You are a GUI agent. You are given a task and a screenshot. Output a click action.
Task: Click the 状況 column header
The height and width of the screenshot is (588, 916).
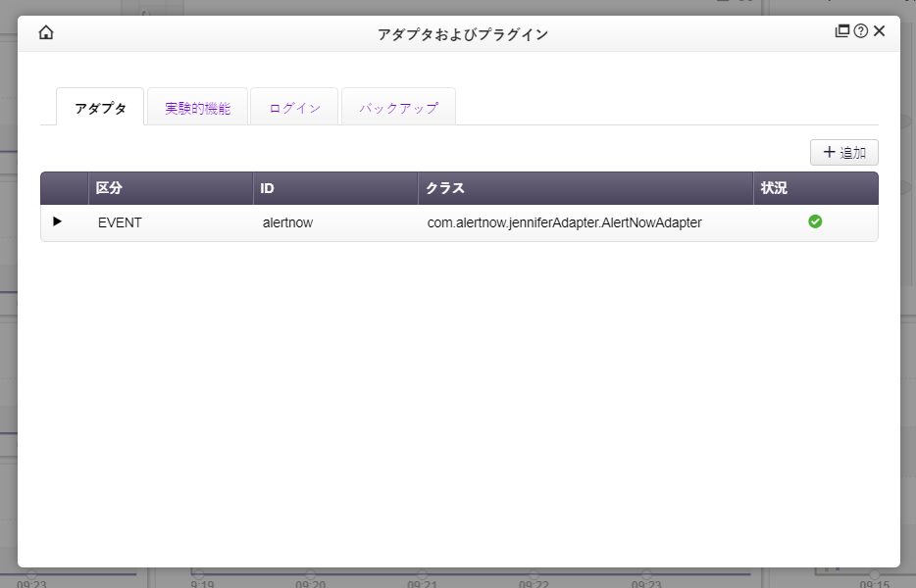(774, 188)
